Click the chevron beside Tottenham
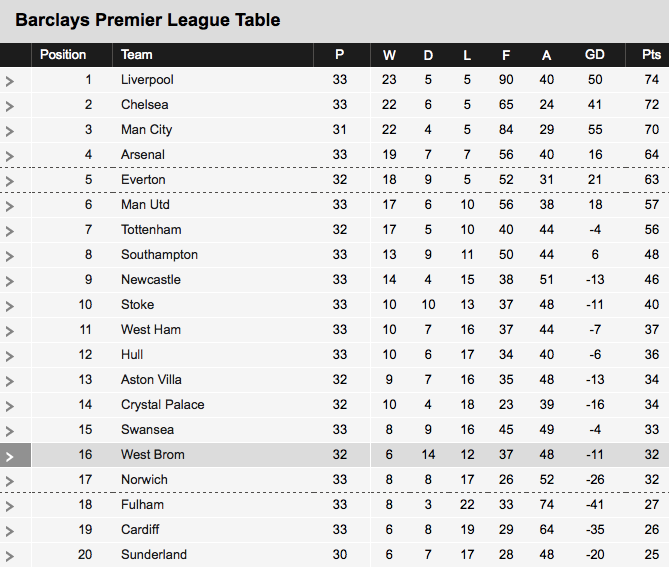Viewport: 669px width, 571px height. point(10,231)
